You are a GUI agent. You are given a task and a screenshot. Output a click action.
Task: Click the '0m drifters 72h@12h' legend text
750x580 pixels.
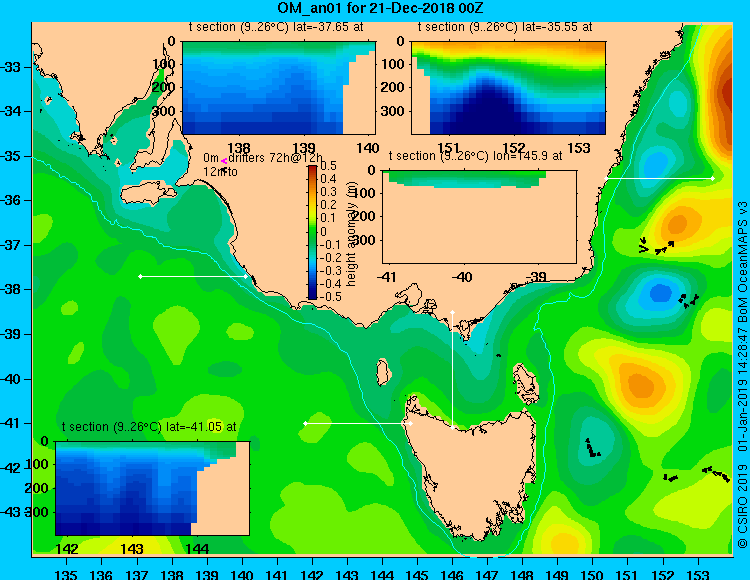point(263,158)
